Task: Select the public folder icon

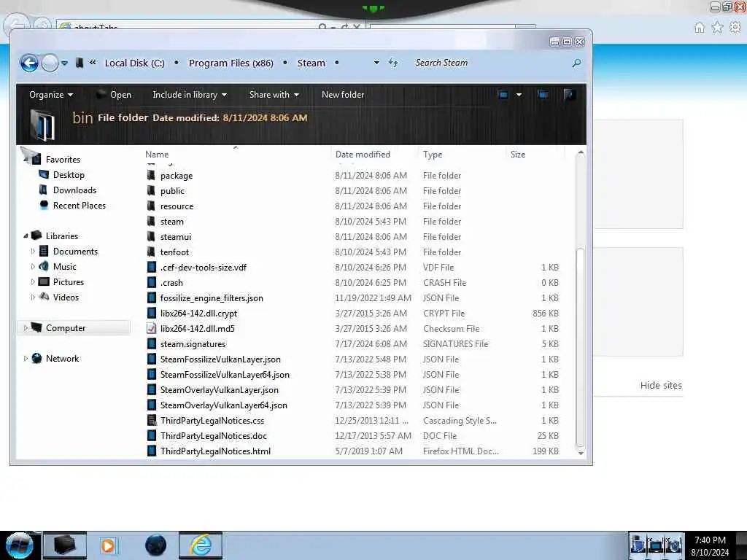Action: pyautogui.click(x=151, y=190)
